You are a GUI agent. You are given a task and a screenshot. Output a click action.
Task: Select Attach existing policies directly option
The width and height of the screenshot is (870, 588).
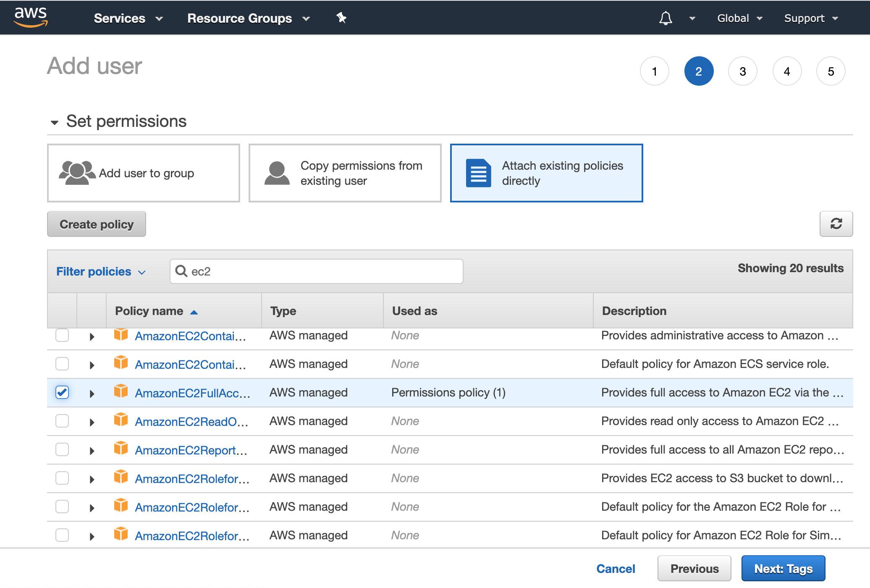click(x=547, y=173)
